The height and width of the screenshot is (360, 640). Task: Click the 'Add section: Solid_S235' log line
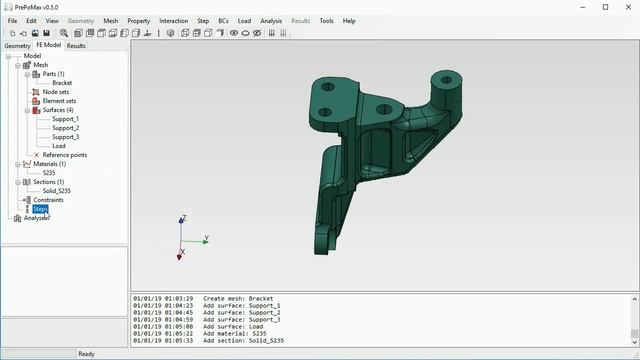[209, 340]
